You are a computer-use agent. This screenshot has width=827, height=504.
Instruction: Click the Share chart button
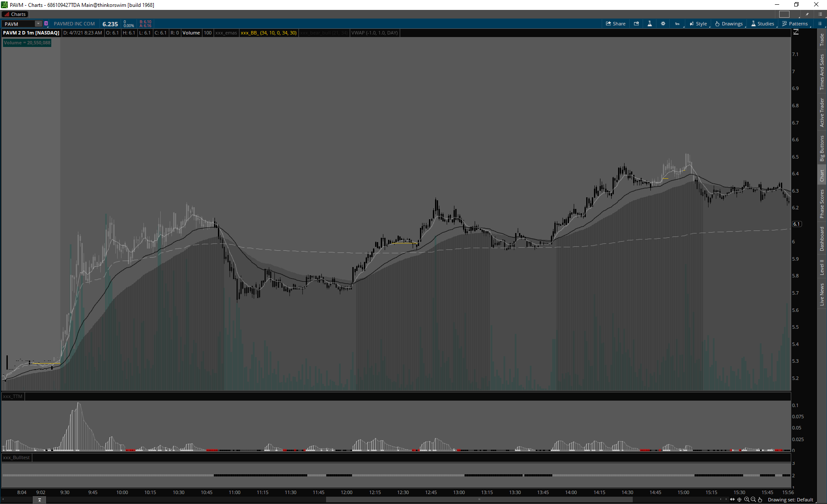[x=616, y=24]
